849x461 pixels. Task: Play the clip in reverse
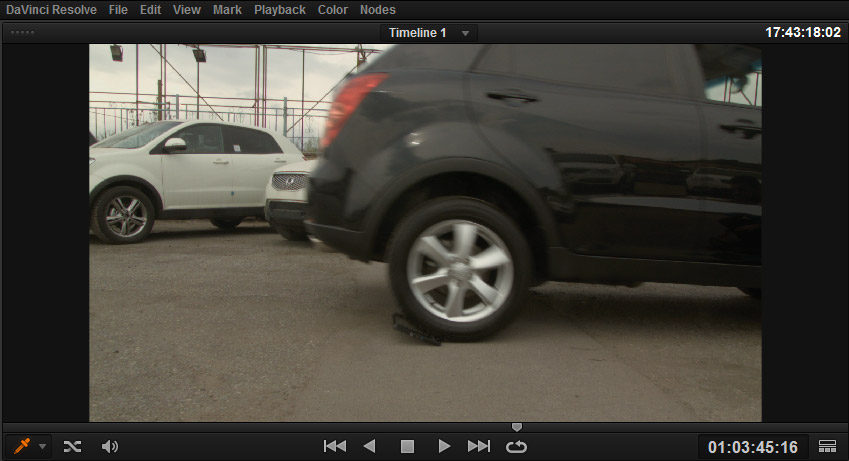(369, 446)
